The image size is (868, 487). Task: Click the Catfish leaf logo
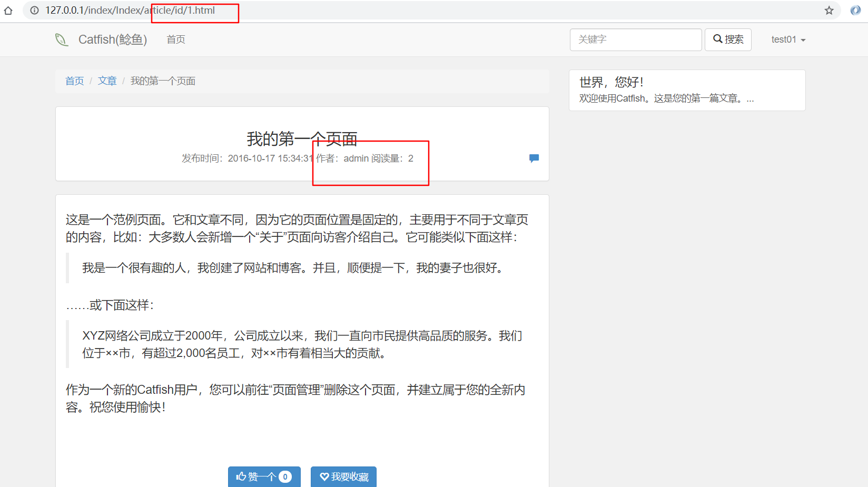(x=62, y=39)
